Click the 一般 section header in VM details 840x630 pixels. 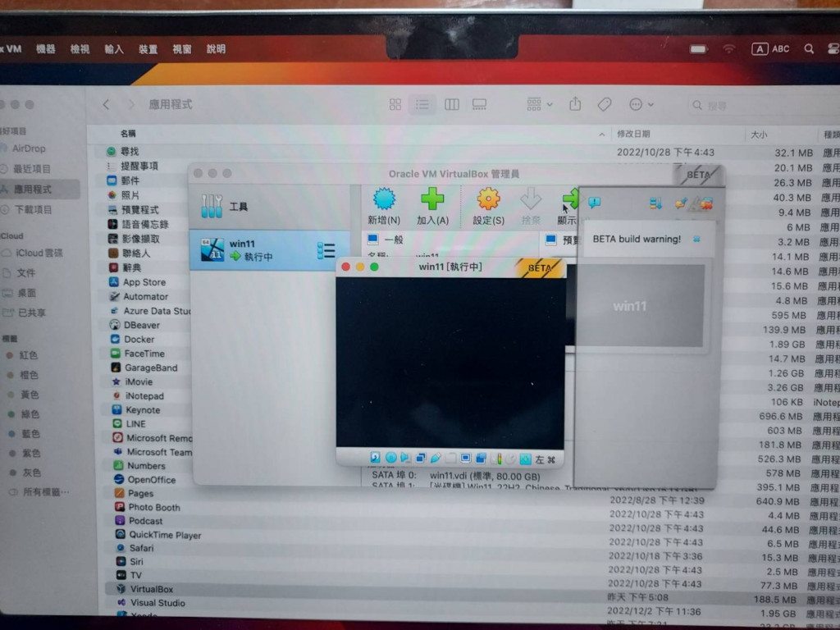click(x=393, y=239)
